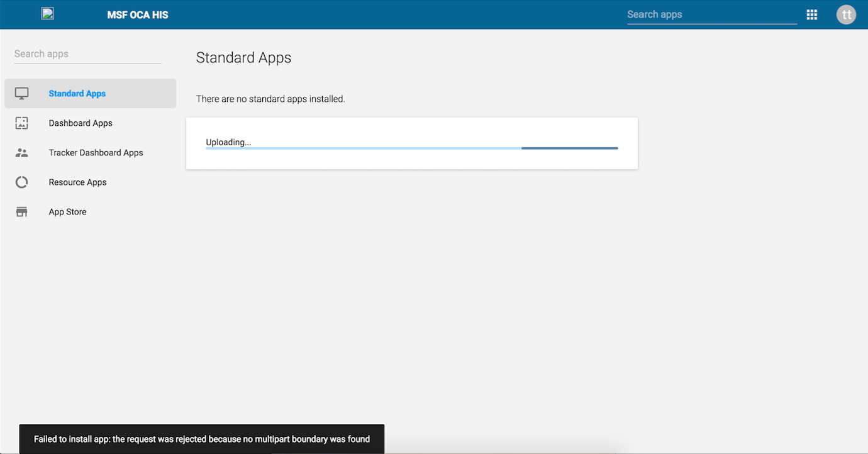Screen dimensions: 868x454
Task: Focus the header 'Search apps' field
Action: pos(711,14)
